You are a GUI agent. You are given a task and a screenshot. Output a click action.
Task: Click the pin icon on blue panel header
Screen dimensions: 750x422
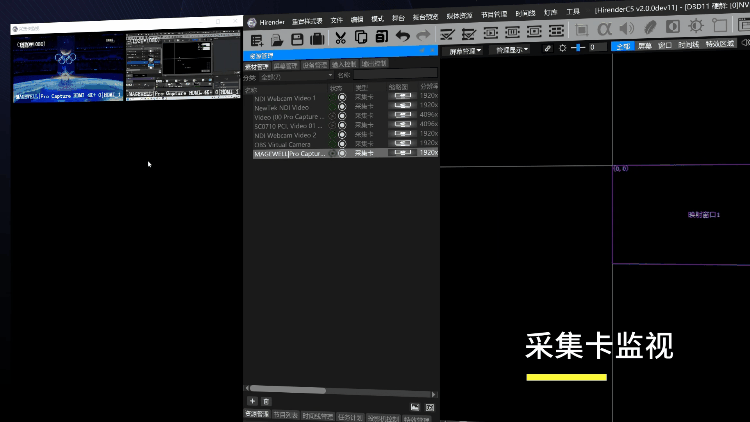[x=422, y=50]
